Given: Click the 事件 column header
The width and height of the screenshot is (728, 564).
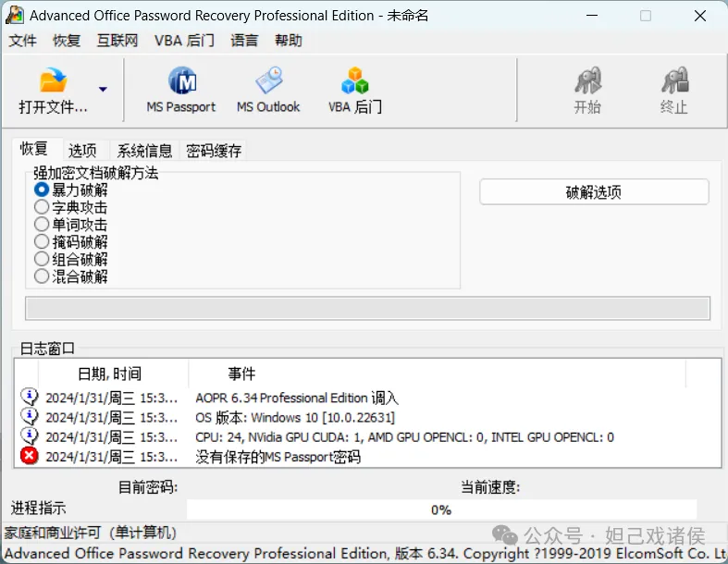Looking at the screenshot, I should tap(437, 374).
